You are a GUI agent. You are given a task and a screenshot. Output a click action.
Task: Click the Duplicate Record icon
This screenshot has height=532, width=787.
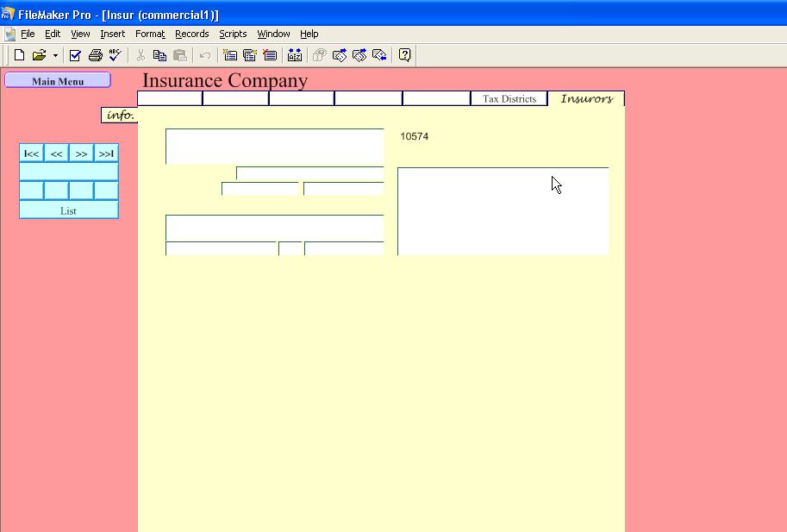pyautogui.click(x=250, y=55)
